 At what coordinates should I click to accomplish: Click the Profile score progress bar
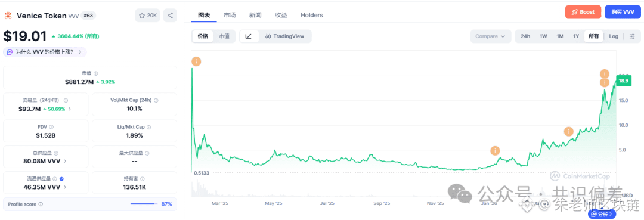(x=143, y=204)
